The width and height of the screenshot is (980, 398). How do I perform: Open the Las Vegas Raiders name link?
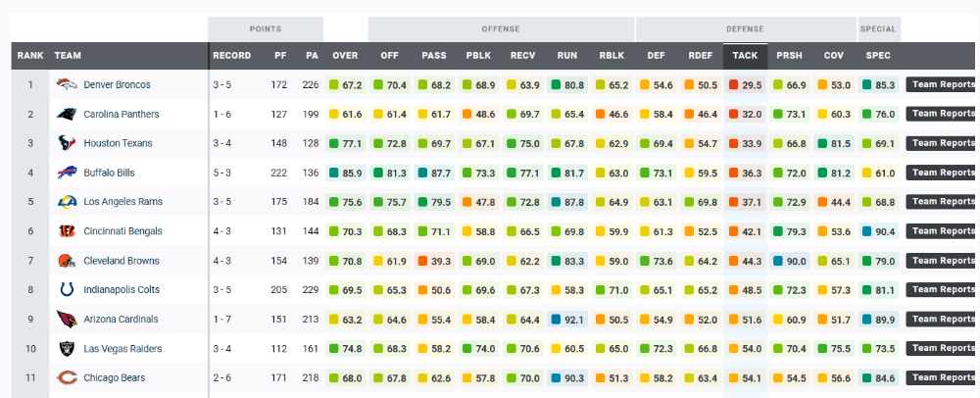(x=122, y=349)
